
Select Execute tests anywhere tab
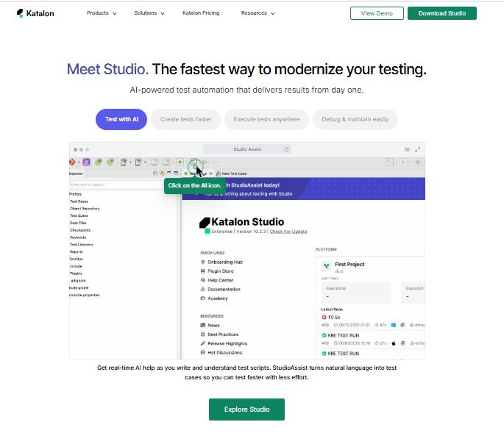click(x=266, y=119)
